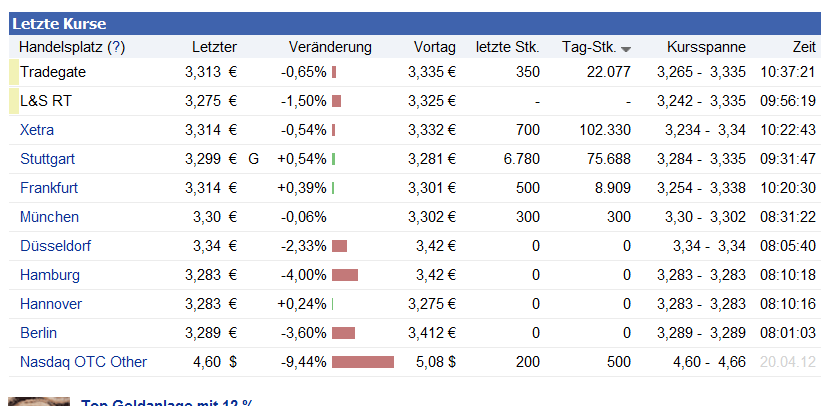Click the Kursspanne column header
This screenshot has width=833, height=406.
click(x=706, y=47)
